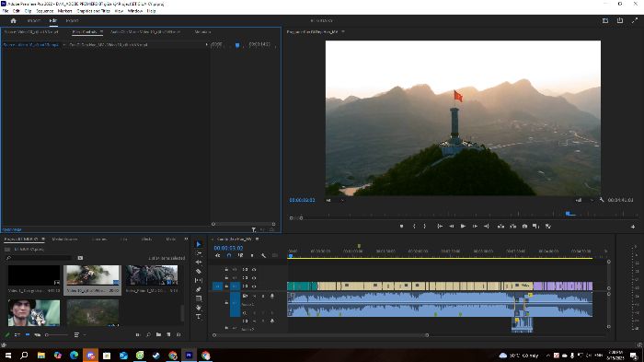This screenshot has height=362, width=644.
Task: Toggle V1 source patching in timeline
Action: (218, 286)
